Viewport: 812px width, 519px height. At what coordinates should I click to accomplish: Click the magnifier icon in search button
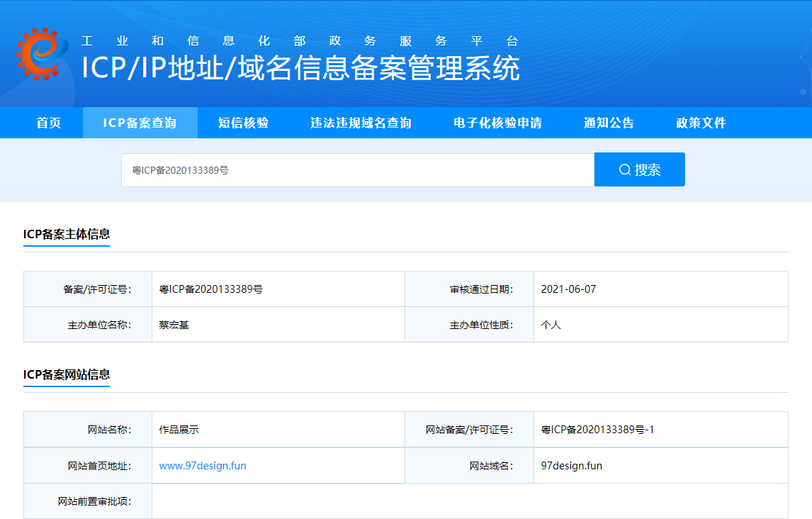(624, 170)
